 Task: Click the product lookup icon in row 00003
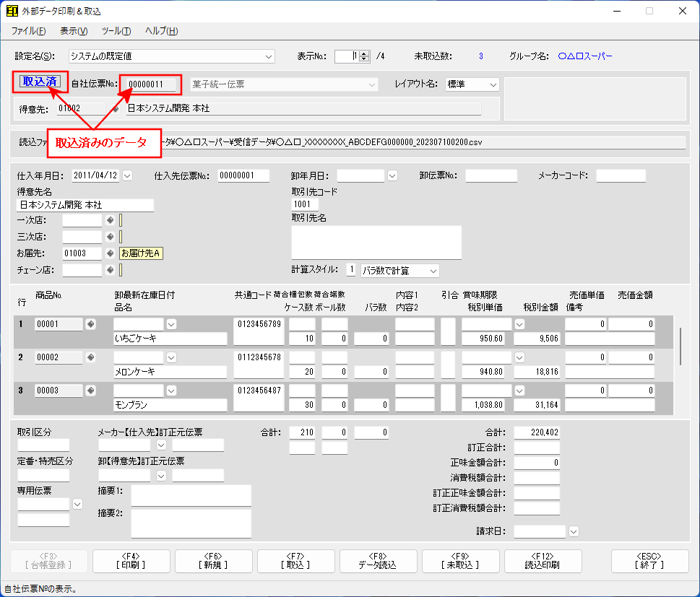pyautogui.click(x=90, y=391)
